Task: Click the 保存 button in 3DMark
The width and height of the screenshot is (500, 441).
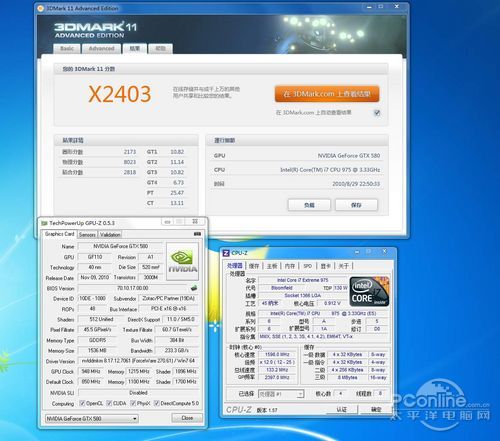Action: point(356,205)
